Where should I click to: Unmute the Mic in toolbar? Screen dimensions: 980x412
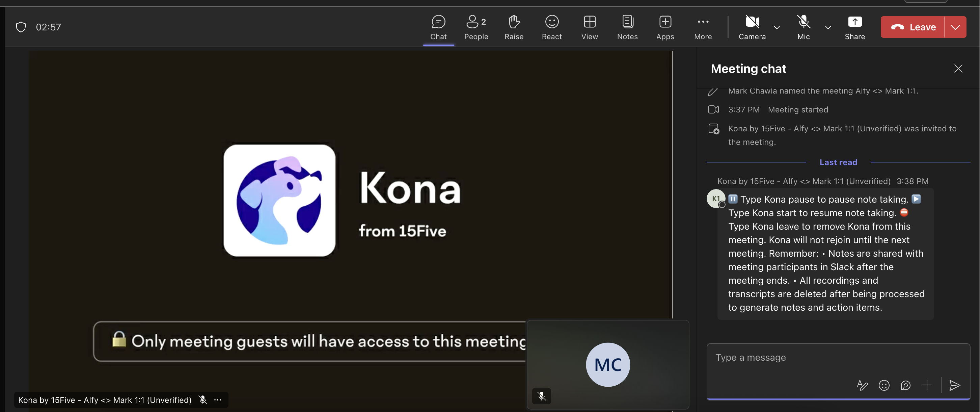(x=804, y=27)
